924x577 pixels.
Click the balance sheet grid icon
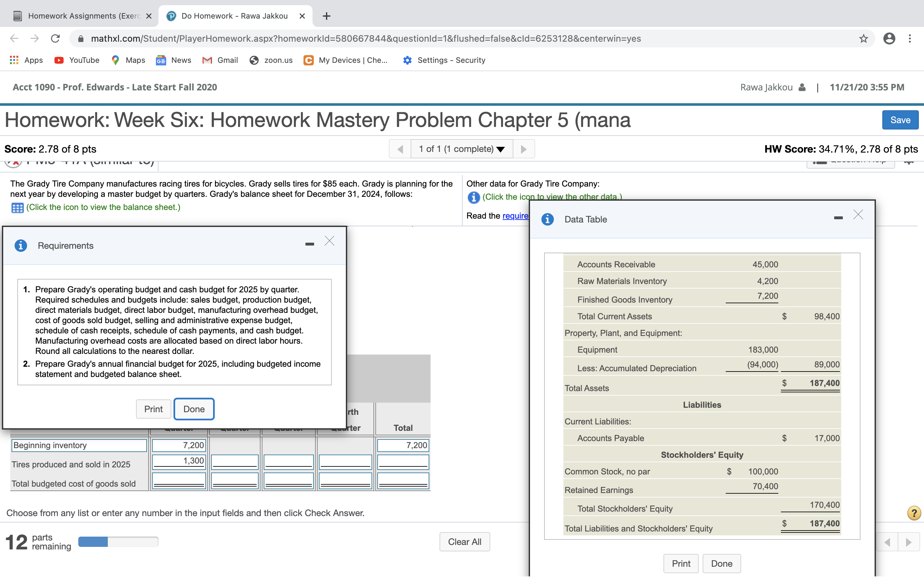[17, 207]
